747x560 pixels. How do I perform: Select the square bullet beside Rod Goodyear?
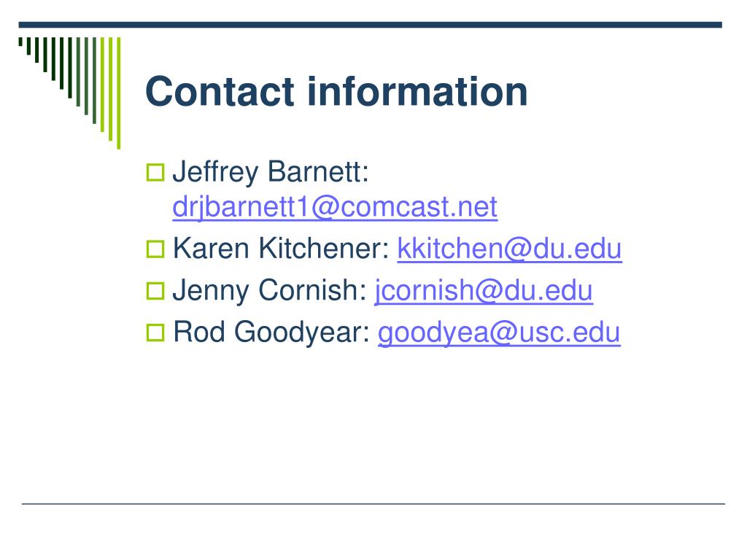click(155, 332)
